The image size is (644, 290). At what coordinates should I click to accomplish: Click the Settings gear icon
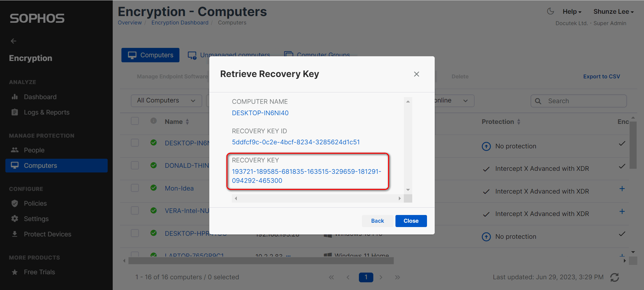click(15, 219)
